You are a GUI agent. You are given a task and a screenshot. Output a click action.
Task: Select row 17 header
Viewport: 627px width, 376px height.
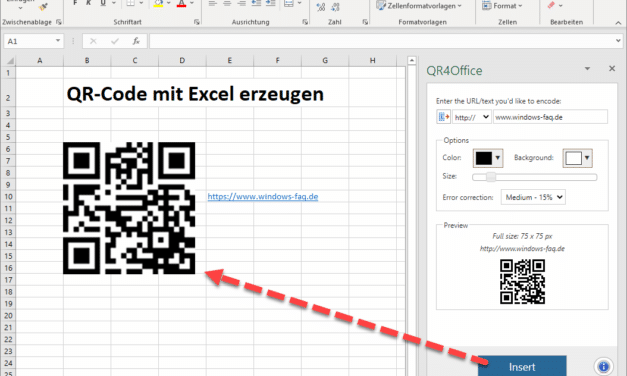click(8, 280)
